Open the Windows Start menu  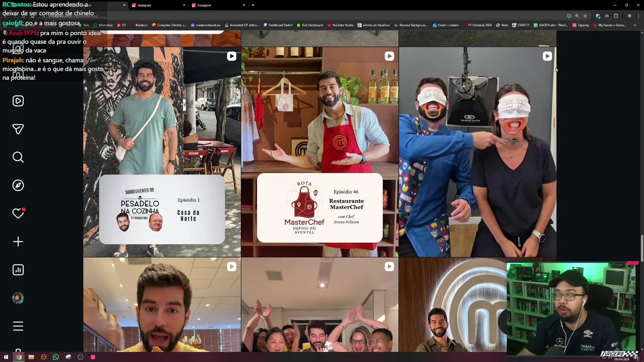coord(6,357)
